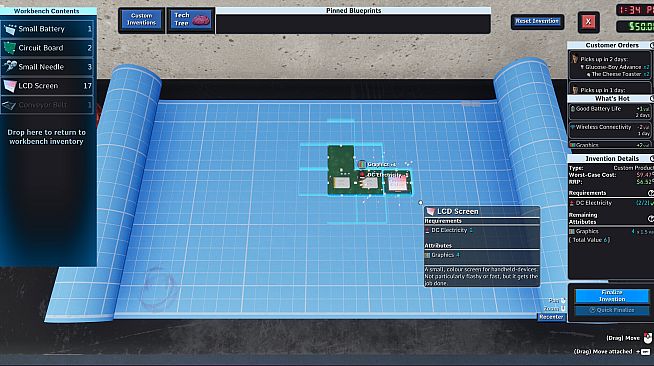Select the Small Needle row
Viewport: 654px width, 366px height.
pos(47,67)
